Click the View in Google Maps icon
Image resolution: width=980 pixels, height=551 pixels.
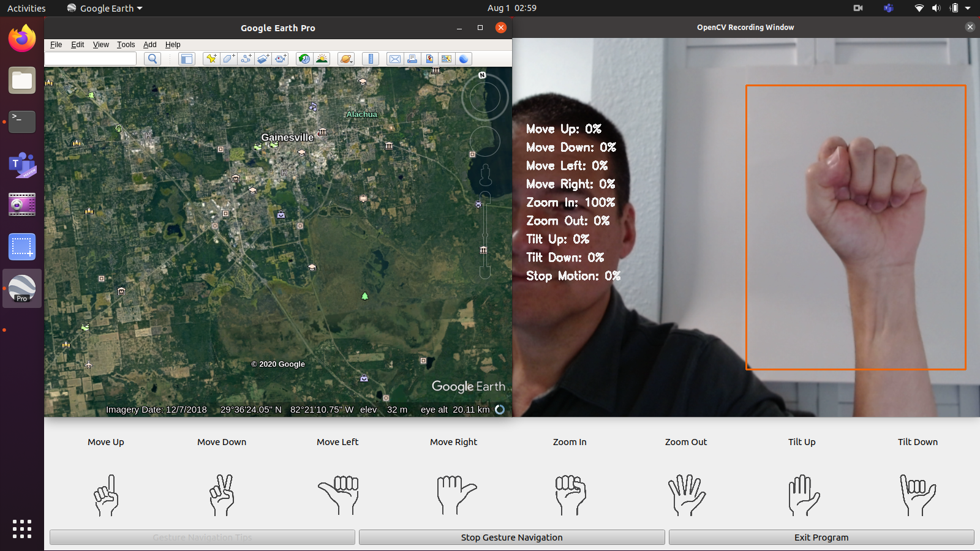point(447,59)
